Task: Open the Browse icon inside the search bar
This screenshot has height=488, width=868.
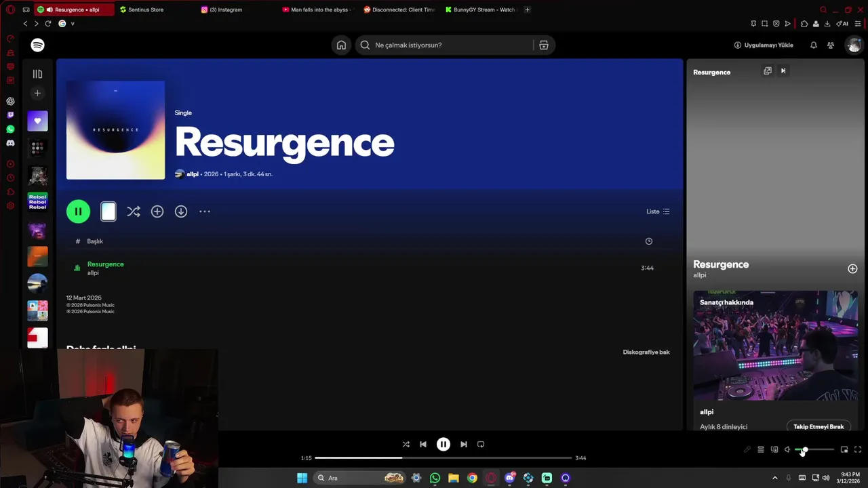Action: tap(544, 45)
